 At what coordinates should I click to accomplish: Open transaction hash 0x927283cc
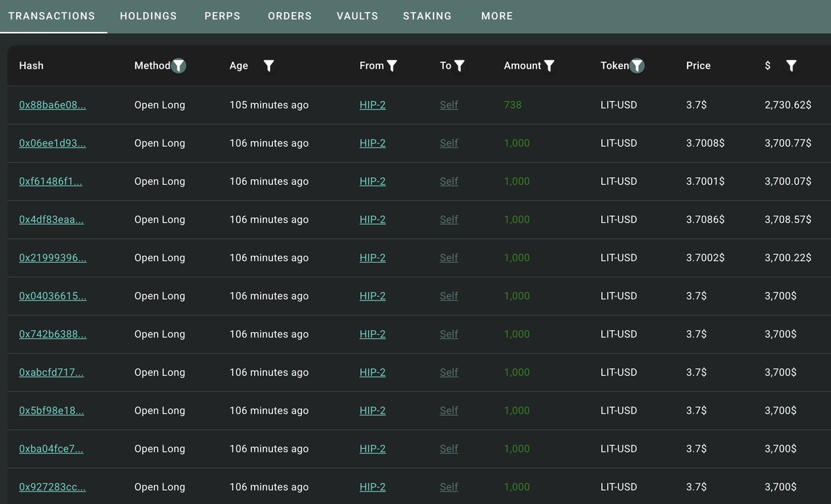pos(53,487)
